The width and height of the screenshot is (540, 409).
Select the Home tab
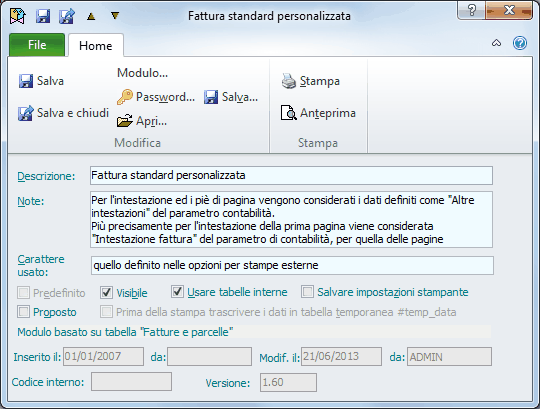(x=96, y=45)
